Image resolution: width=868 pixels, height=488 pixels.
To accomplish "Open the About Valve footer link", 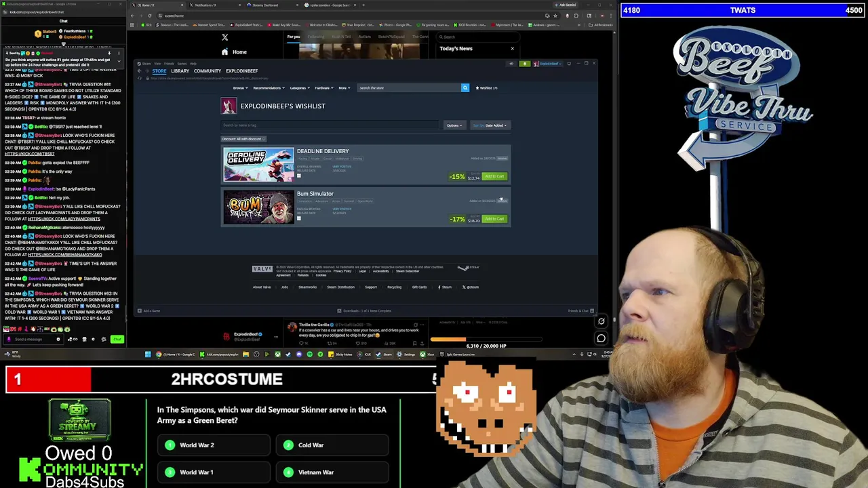I will coord(262,287).
